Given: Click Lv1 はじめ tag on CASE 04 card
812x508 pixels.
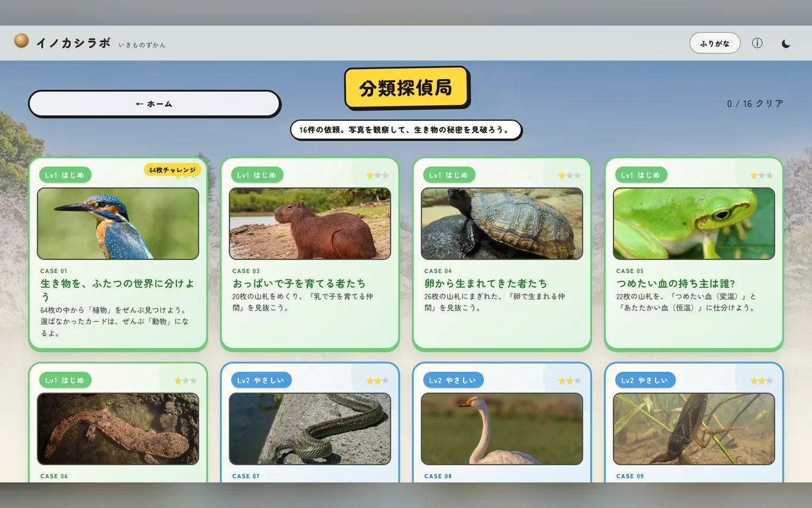Looking at the screenshot, I should pyautogui.click(x=449, y=175).
